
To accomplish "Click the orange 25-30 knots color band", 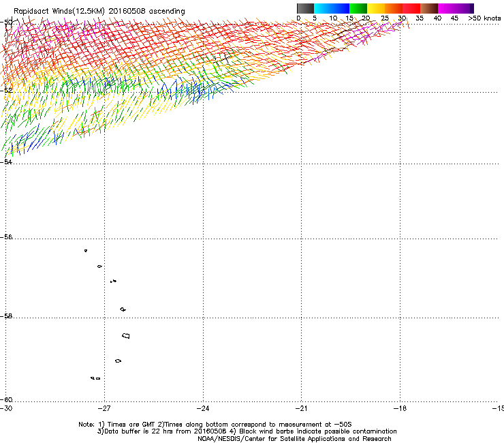I will [394, 8].
